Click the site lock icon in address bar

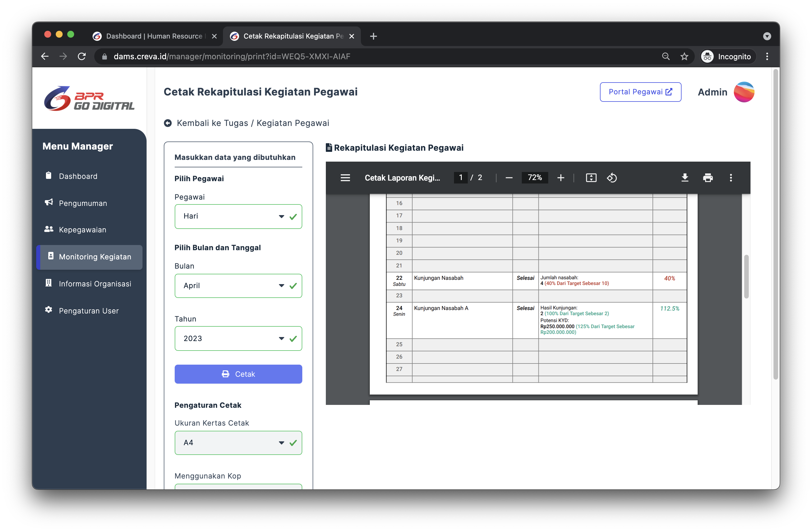[104, 56]
